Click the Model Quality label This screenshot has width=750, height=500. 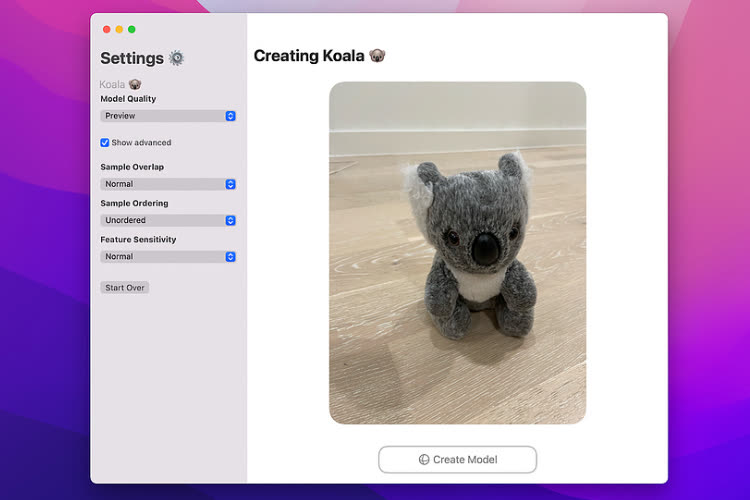[x=128, y=99]
